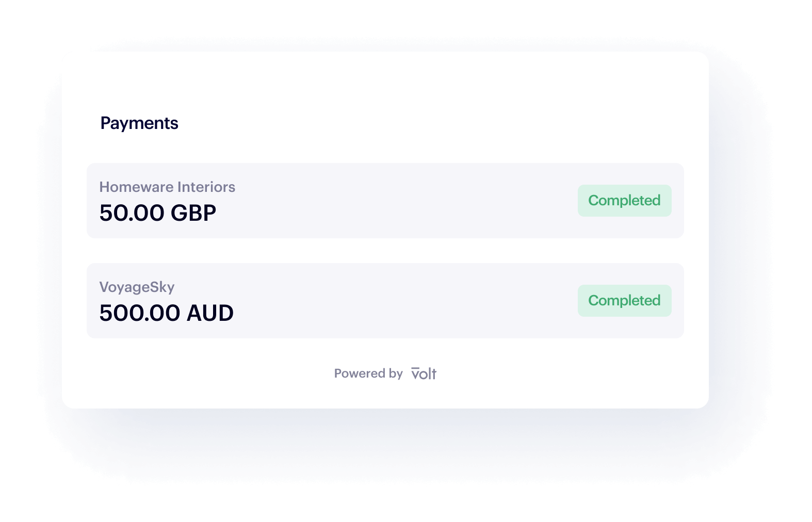
Task: Select the 500.00 amount value
Action: (x=139, y=313)
